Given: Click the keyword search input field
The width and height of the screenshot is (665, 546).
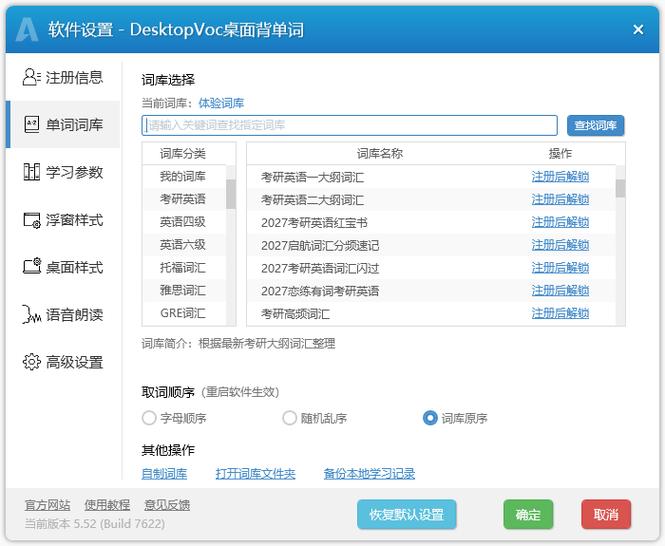Looking at the screenshot, I should [349, 125].
